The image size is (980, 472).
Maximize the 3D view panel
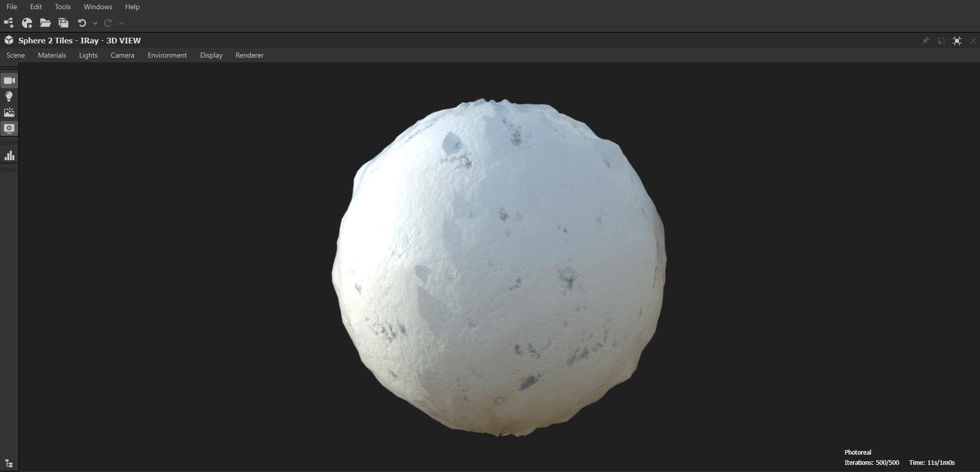pos(957,41)
